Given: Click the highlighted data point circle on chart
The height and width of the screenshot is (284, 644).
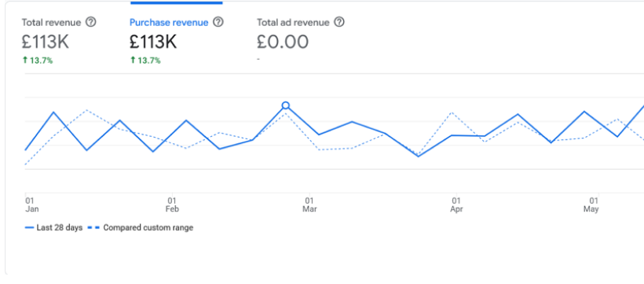Looking at the screenshot, I should tap(285, 105).
